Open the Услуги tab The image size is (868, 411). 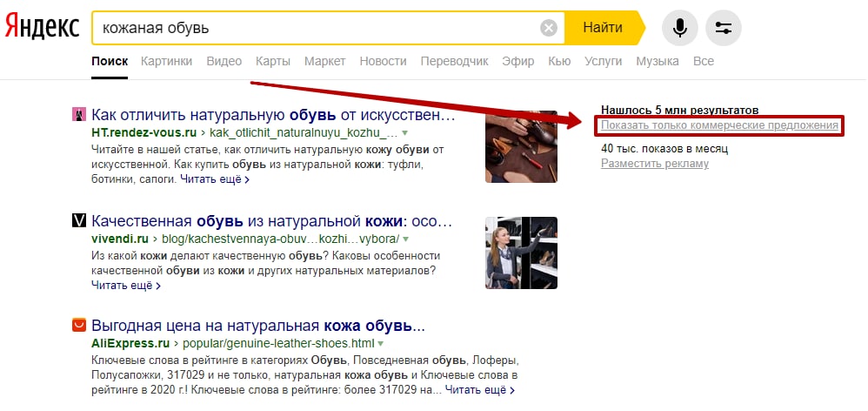pos(604,61)
